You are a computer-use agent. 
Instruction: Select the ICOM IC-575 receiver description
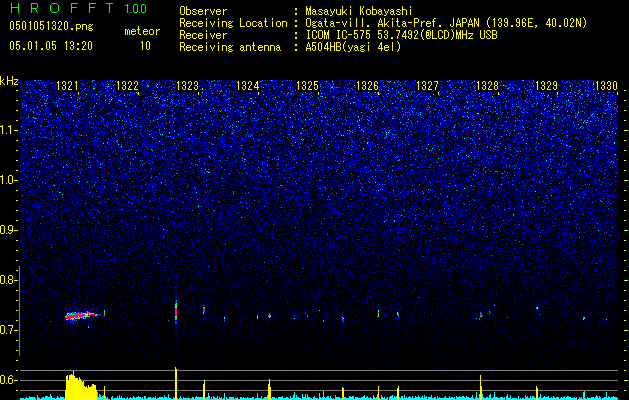coord(401,35)
